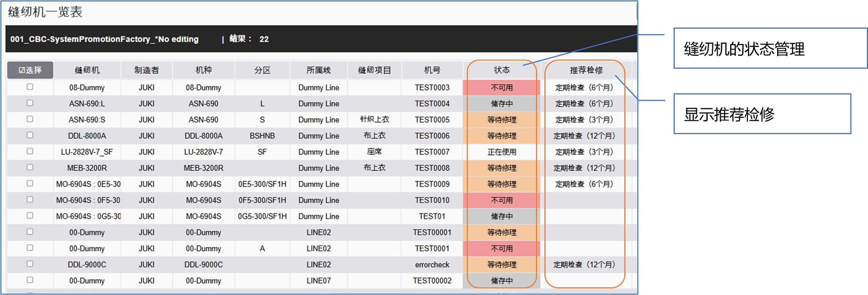Click 正在使用 status of TEST0007
The width and height of the screenshot is (868, 295).
click(x=501, y=152)
